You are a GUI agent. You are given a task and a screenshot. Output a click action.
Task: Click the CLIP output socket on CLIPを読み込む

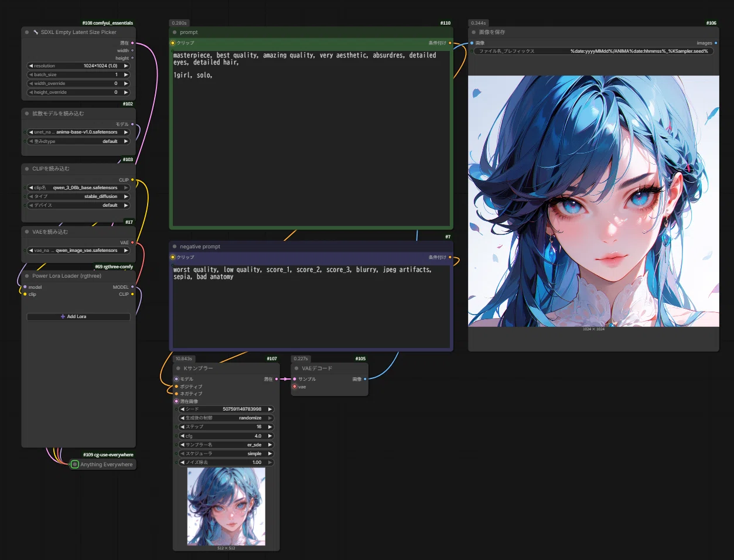coord(132,180)
